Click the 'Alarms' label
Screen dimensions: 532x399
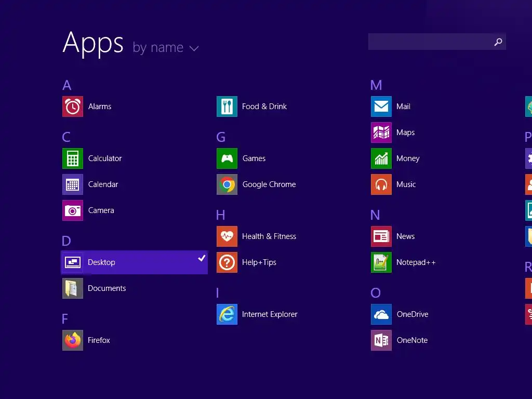click(100, 107)
